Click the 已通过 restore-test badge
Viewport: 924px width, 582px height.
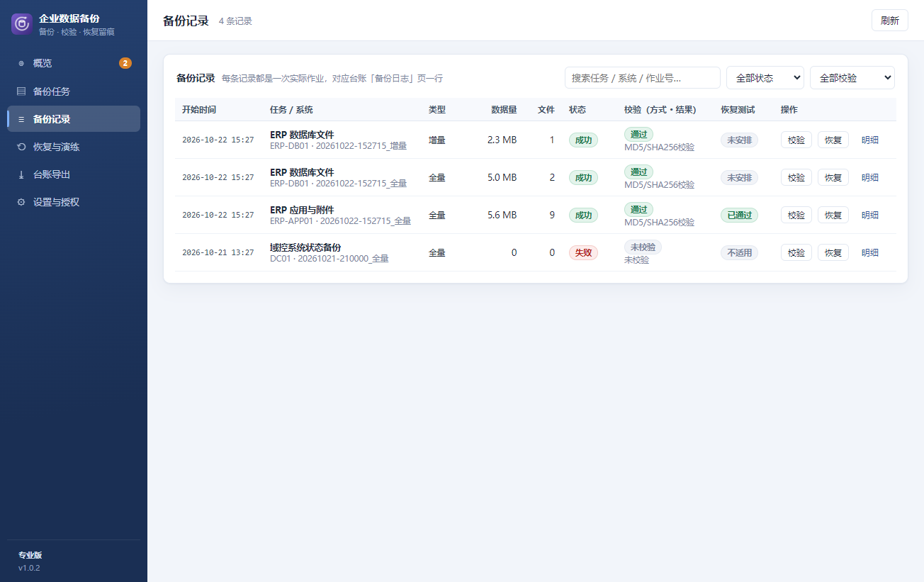point(739,215)
